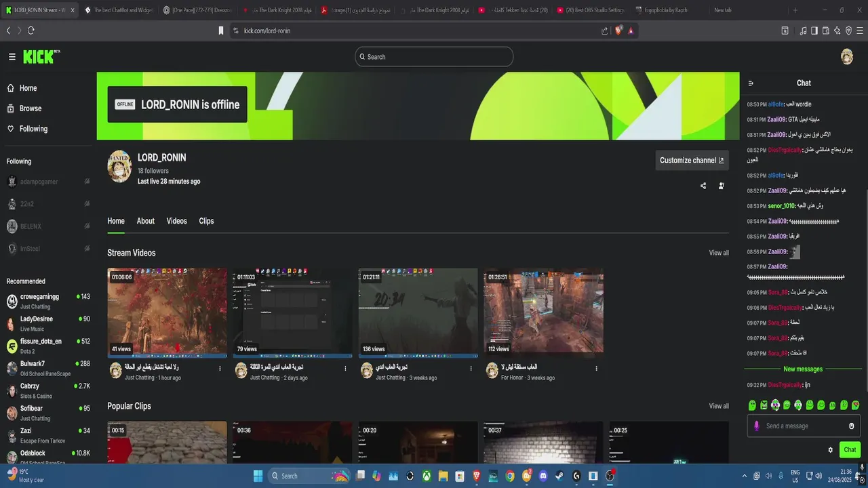Click the Brave Rewards triangle icon
The width and height of the screenshot is (868, 488).
pyautogui.click(x=631, y=30)
